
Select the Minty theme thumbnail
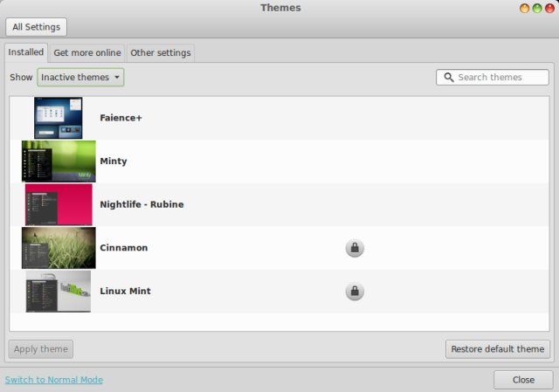(59, 161)
